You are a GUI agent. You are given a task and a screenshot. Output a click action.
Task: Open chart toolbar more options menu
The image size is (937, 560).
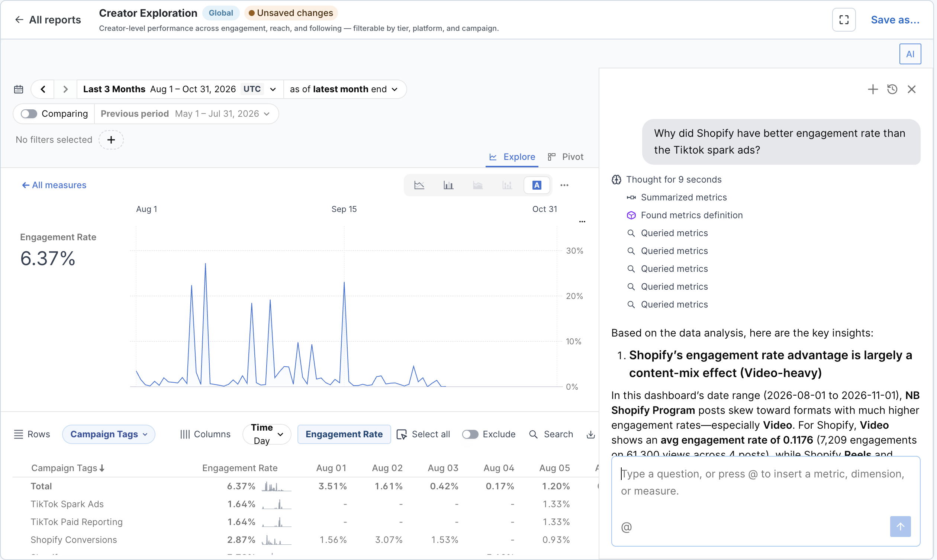click(564, 185)
